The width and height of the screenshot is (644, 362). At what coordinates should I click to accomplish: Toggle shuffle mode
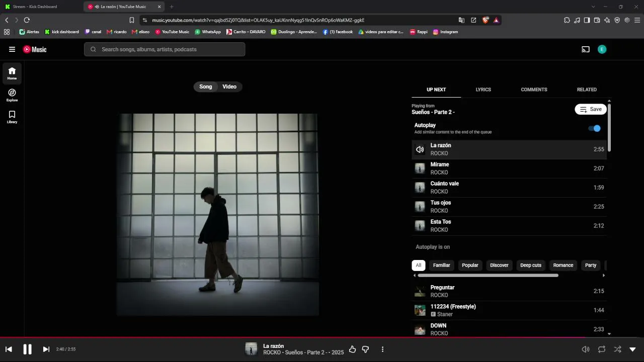617,349
